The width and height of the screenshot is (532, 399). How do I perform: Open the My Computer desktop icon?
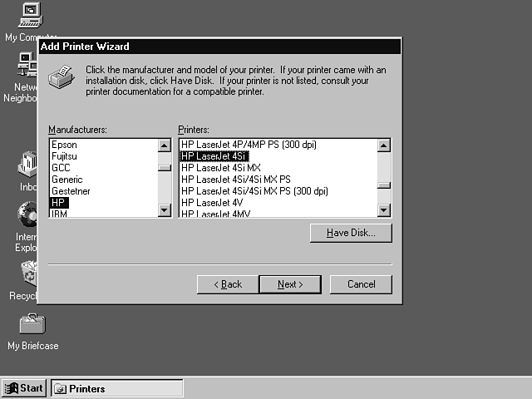[x=30, y=15]
